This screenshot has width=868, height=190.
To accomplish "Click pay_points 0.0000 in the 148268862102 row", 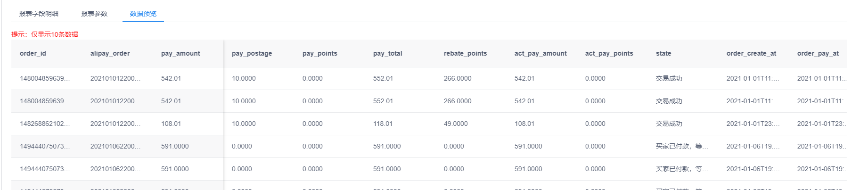I will coord(312,124).
